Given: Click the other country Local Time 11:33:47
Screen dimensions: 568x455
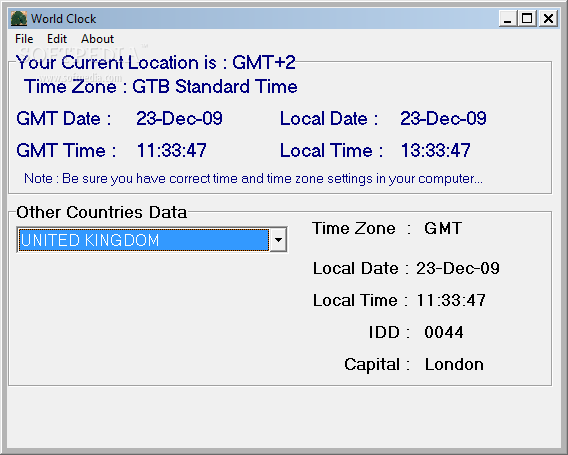Looking at the screenshot, I should [451, 300].
